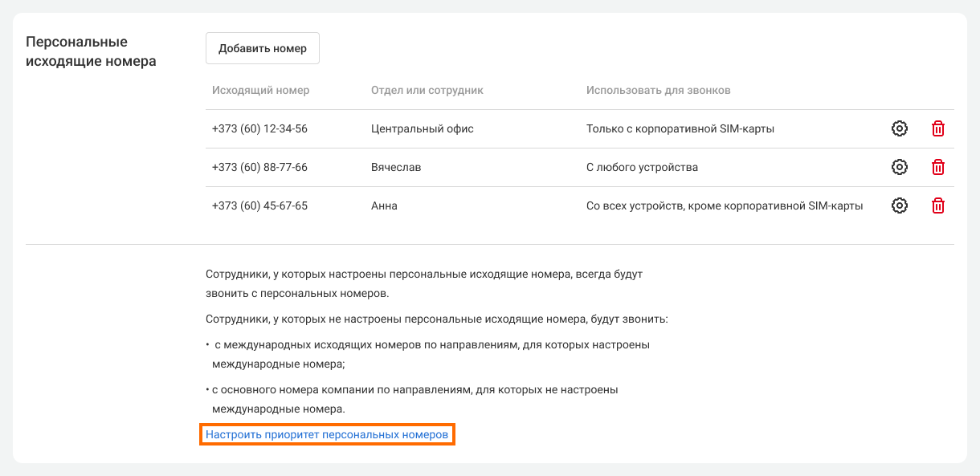980x476 pixels.
Task: Select the phone number +373 (60) 45-67-65
Action: (x=259, y=205)
